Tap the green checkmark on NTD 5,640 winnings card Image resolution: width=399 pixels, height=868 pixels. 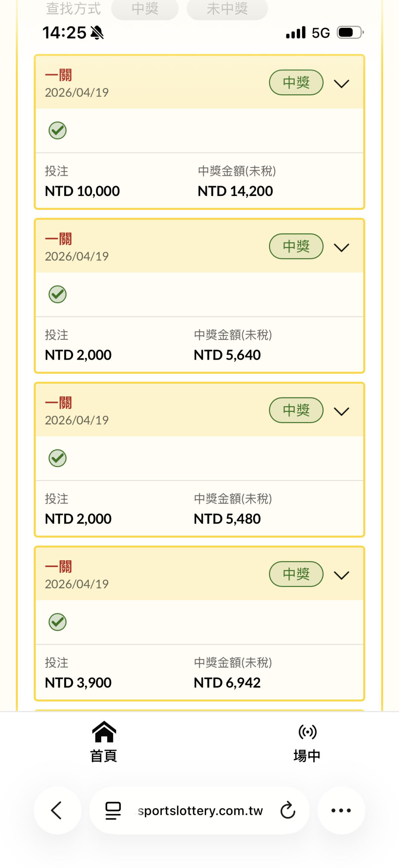pos(58,294)
